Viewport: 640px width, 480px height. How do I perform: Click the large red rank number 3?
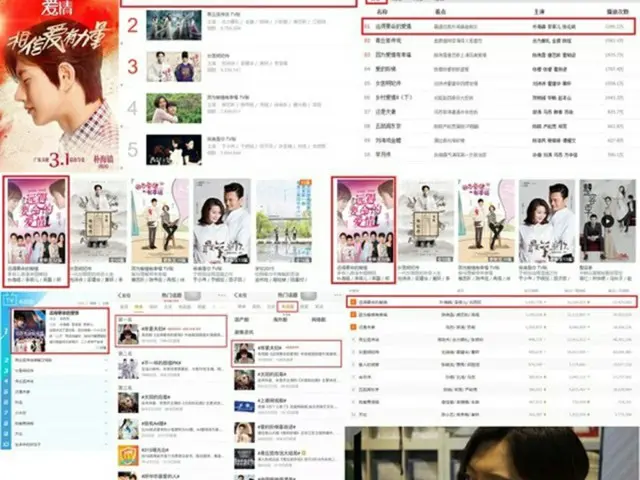click(x=133, y=67)
